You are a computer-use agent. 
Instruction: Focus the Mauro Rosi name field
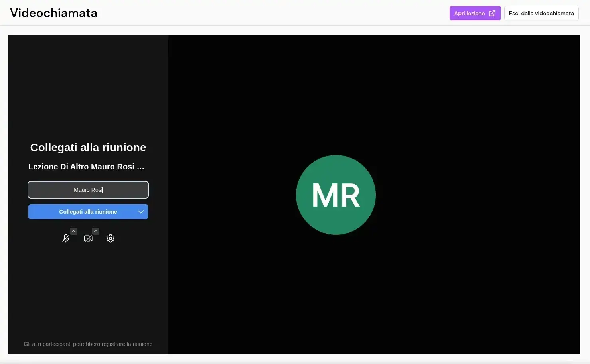tap(88, 190)
